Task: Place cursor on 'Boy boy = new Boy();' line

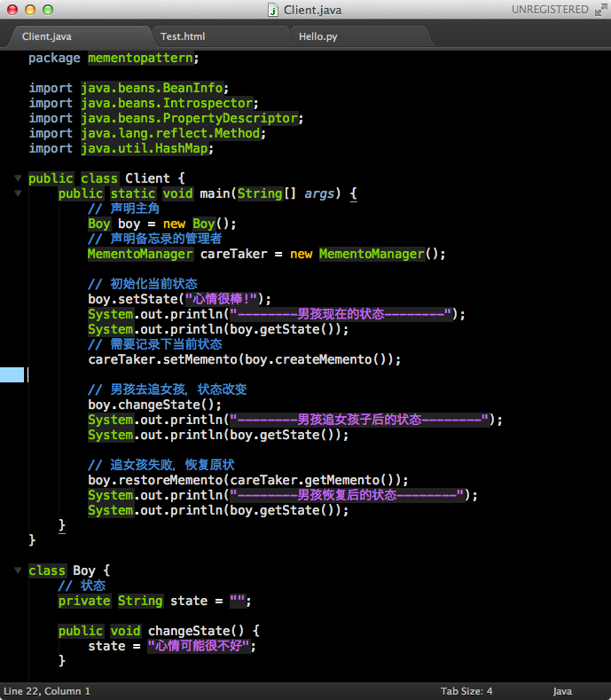Action: point(161,224)
